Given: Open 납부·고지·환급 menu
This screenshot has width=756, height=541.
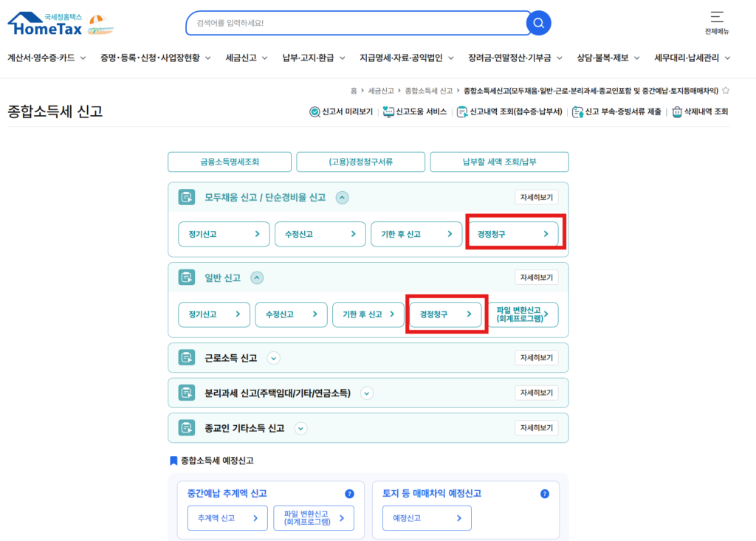Looking at the screenshot, I should coord(313,58).
